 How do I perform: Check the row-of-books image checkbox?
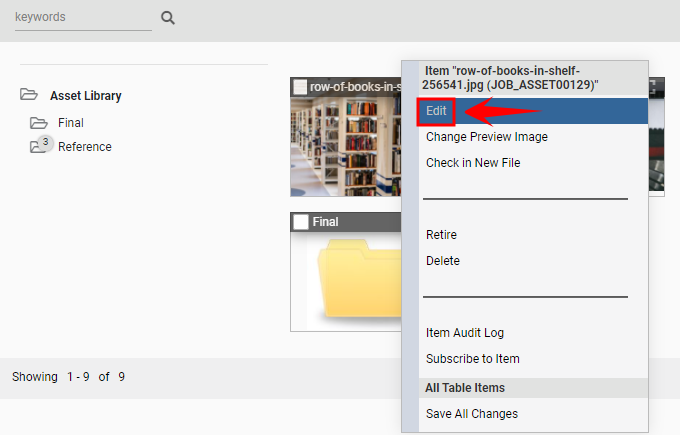click(300, 87)
